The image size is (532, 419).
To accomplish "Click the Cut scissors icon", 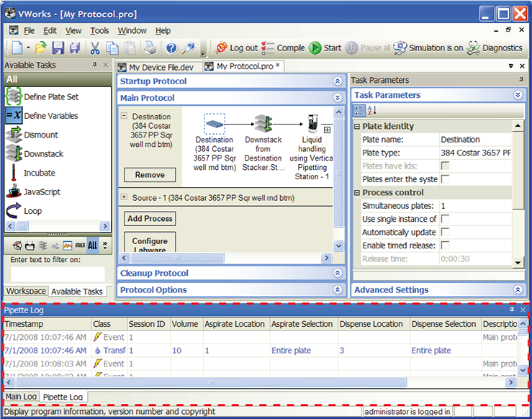I will point(94,48).
